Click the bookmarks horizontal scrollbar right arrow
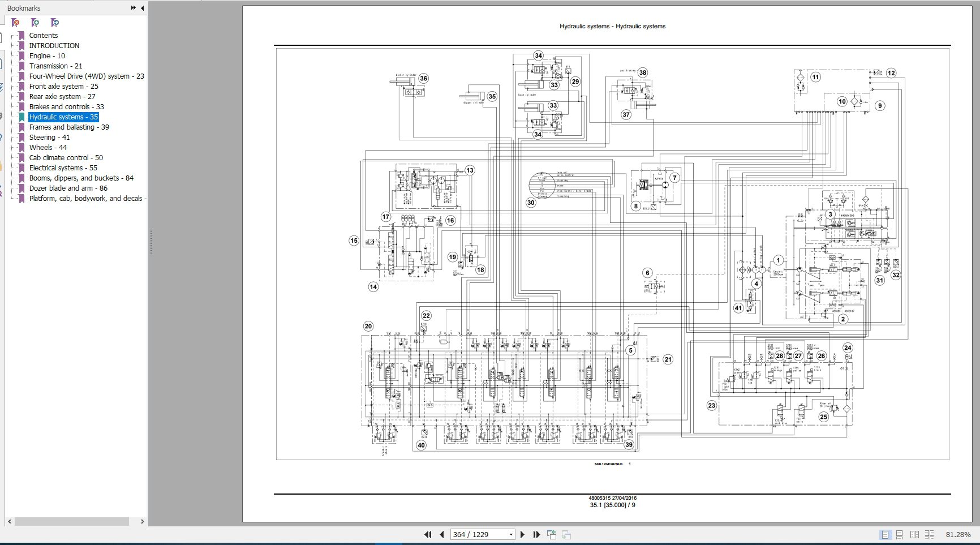 tap(142, 521)
